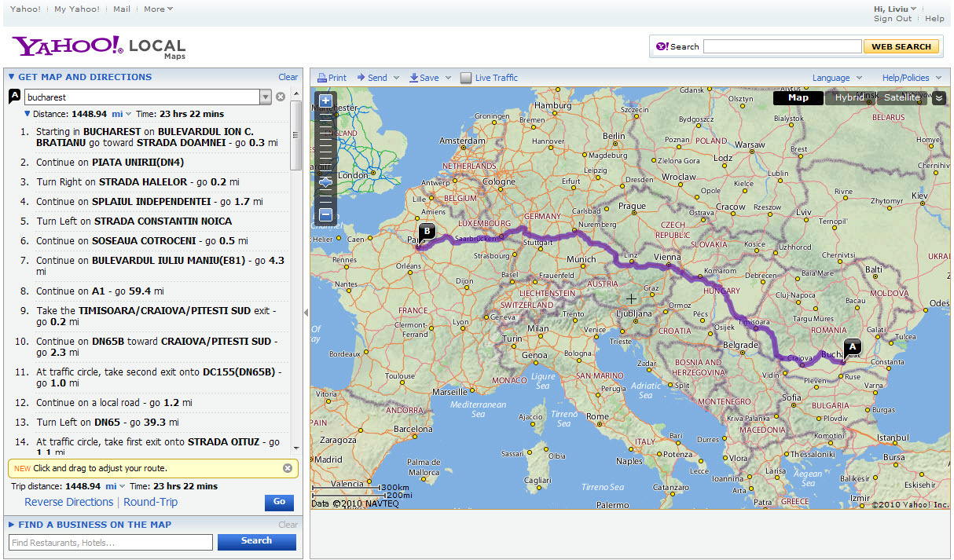
Task: Click the map zoom in plus button
Action: 325,101
